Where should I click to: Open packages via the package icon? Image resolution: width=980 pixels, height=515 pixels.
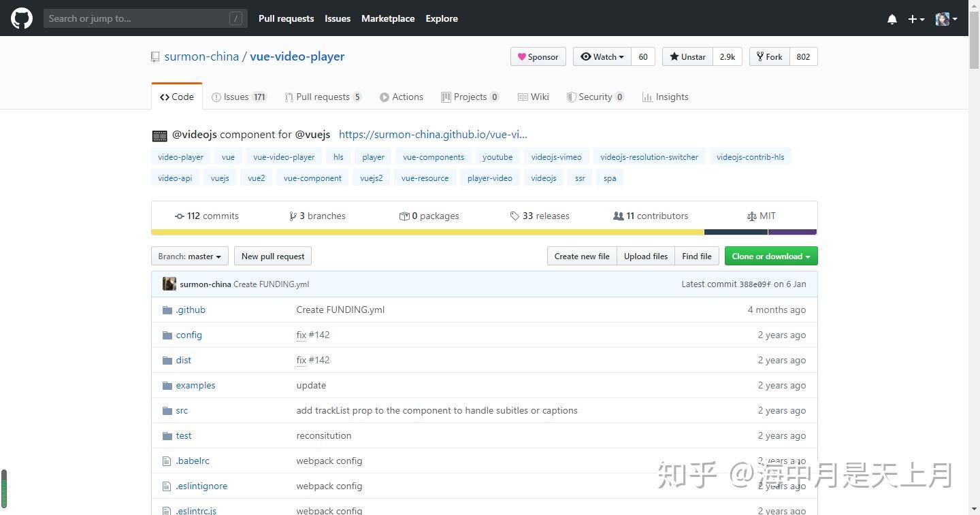405,216
